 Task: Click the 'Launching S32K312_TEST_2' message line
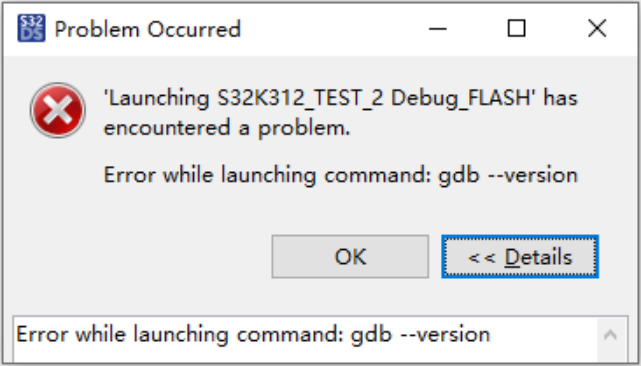(x=341, y=99)
